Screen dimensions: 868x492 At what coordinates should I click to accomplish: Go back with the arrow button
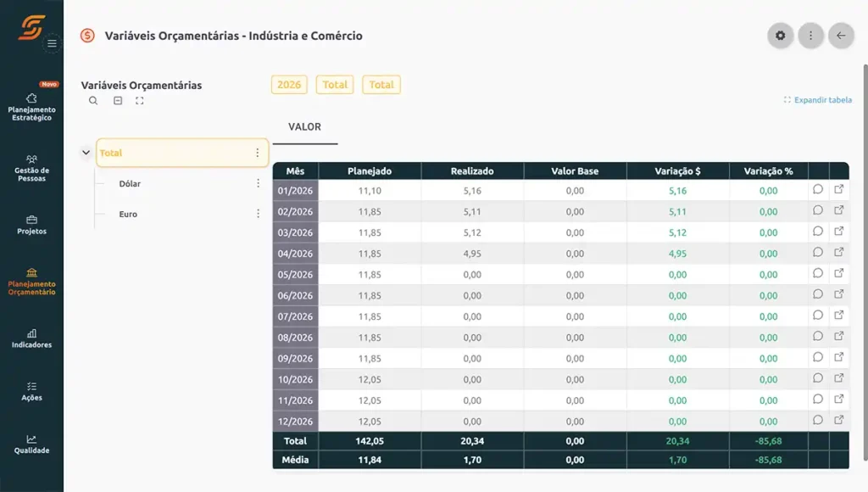click(x=841, y=36)
